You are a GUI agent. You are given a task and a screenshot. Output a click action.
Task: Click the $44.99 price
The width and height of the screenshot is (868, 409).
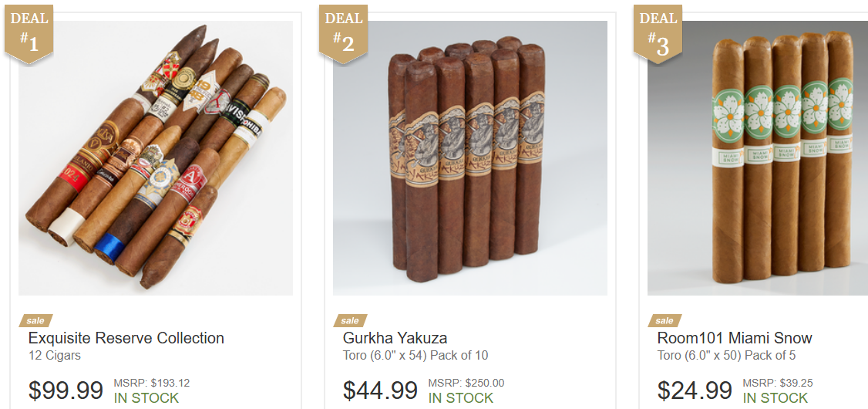[380, 390]
